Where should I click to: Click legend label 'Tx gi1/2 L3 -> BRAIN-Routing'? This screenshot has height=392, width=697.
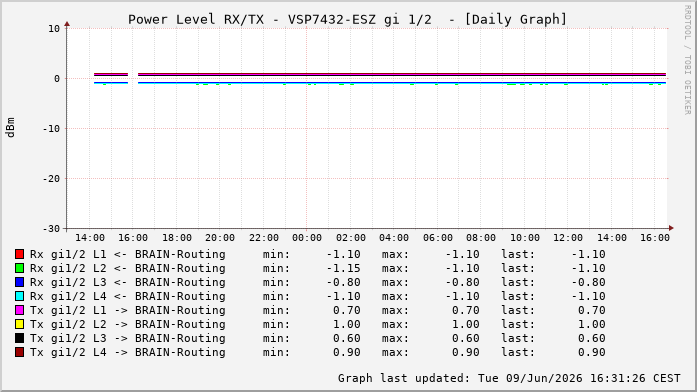click(x=128, y=338)
